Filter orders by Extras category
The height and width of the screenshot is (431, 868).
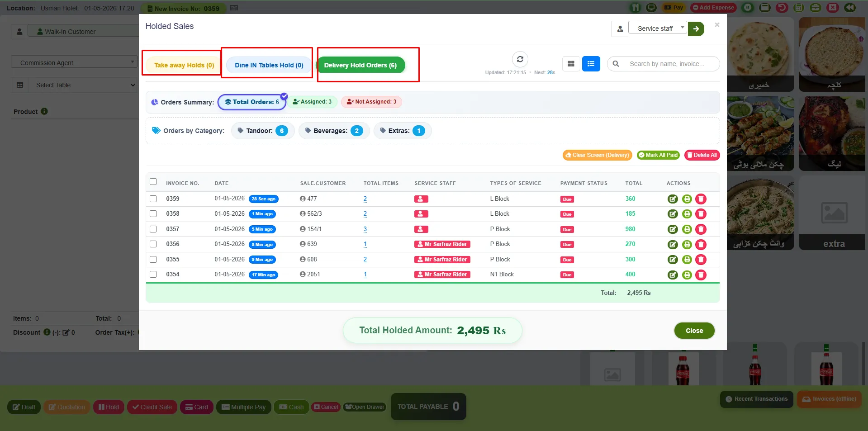[403, 131]
